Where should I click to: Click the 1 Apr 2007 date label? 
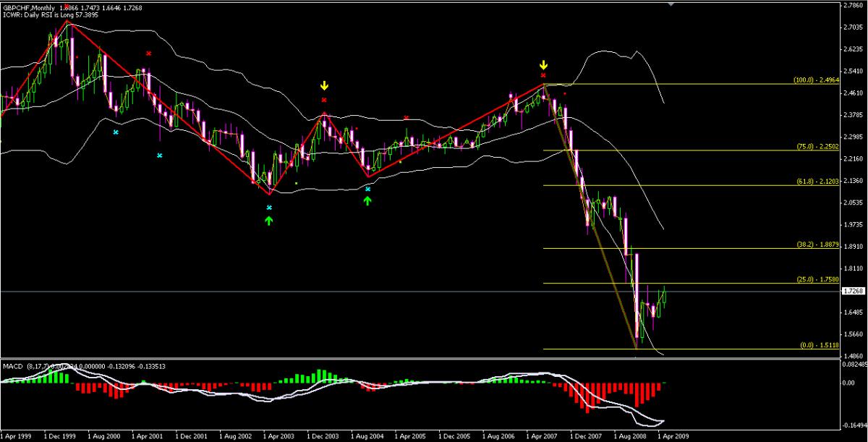click(542, 437)
